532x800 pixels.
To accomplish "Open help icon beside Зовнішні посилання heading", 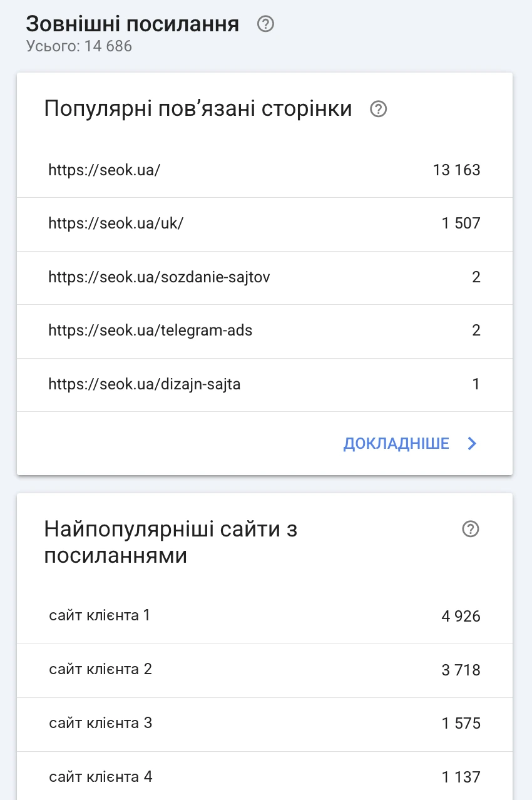I will [x=266, y=24].
